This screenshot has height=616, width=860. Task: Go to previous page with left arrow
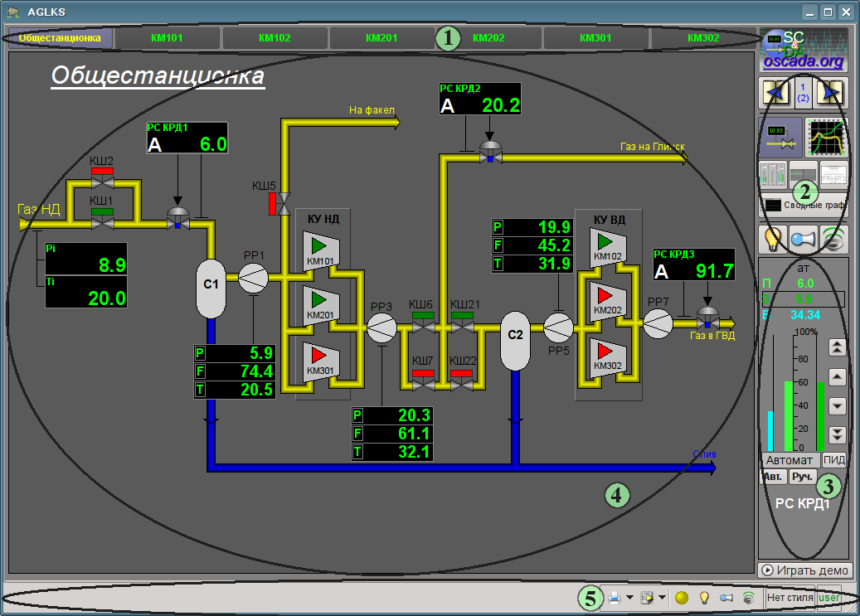tap(775, 92)
